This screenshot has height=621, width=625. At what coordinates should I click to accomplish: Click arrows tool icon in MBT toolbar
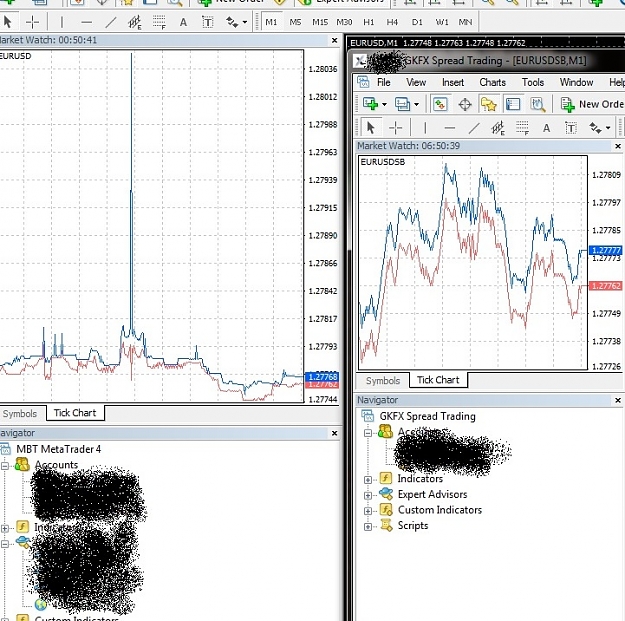point(232,22)
